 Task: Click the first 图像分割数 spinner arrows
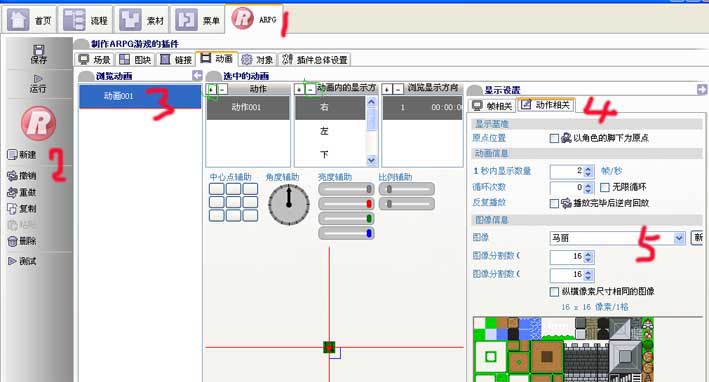(x=588, y=257)
